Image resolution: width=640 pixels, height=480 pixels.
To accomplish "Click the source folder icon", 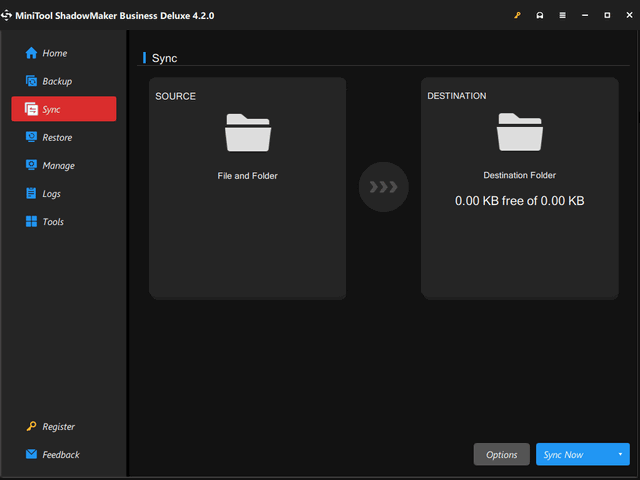I will click(x=247, y=133).
